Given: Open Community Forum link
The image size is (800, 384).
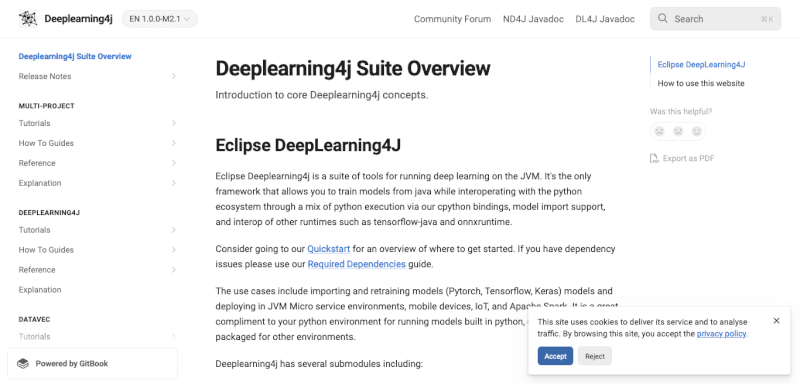Looking at the screenshot, I should (453, 19).
